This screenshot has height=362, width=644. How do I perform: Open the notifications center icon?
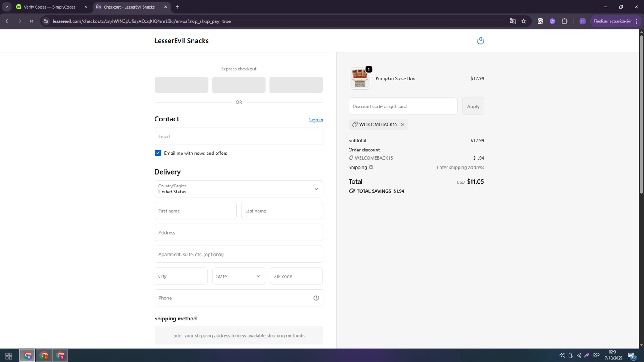tap(632, 356)
